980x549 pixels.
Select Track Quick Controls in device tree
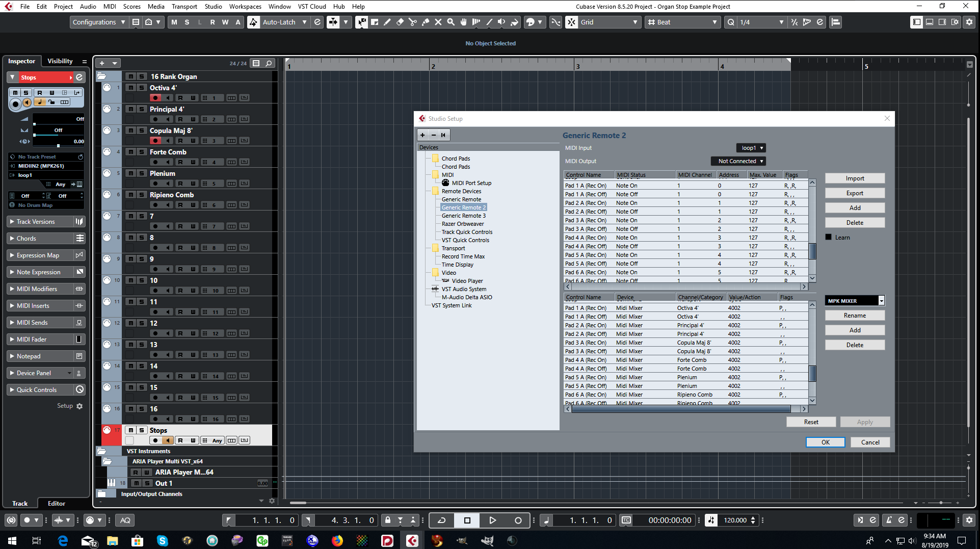(467, 232)
